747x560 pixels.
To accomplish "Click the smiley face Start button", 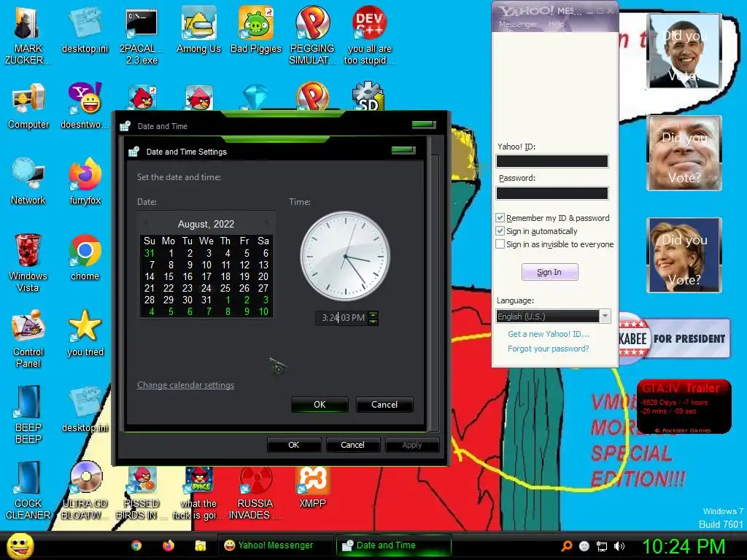I will pyautogui.click(x=20, y=545).
